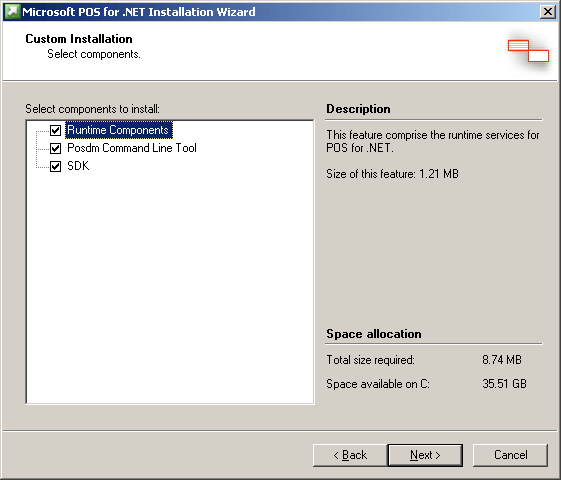
Task: Select the Runtime Components tree item
Action: coord(119,130)
